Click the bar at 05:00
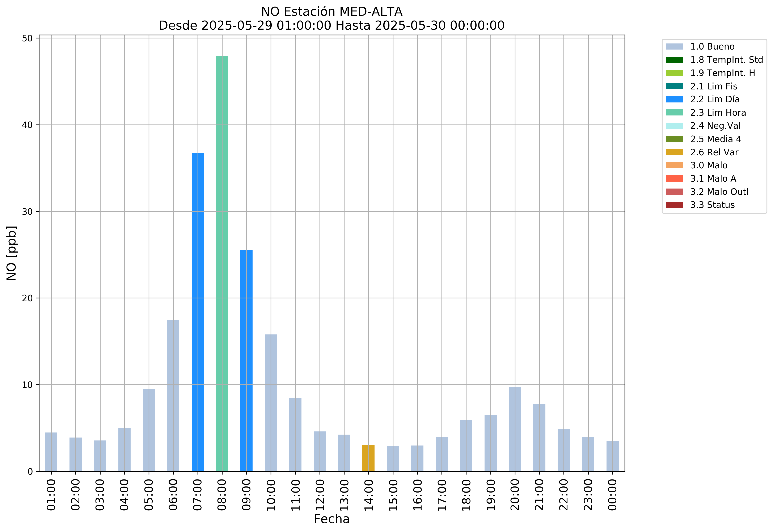Viewport: 773px width, 532px height. [x=149, y=430]
